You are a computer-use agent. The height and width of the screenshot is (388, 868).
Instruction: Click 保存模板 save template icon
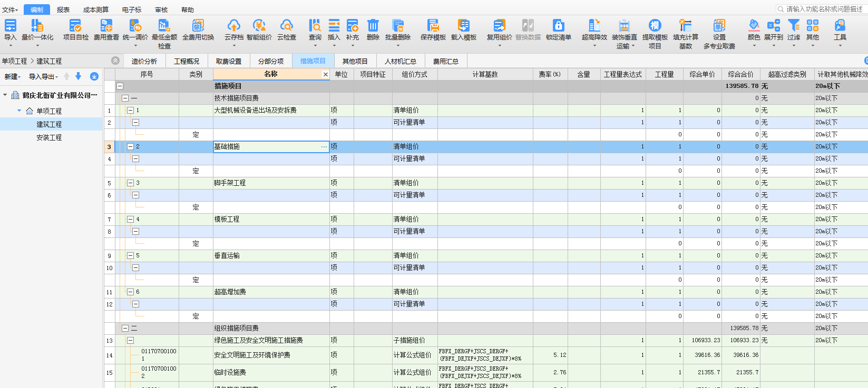point(433,29)
